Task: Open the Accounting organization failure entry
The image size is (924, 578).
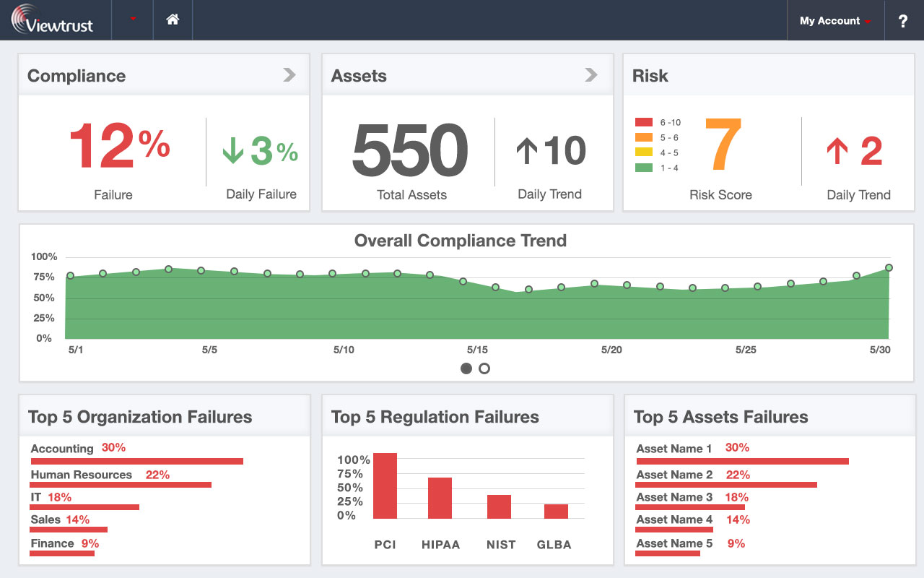Action: [x=62, y=449]
